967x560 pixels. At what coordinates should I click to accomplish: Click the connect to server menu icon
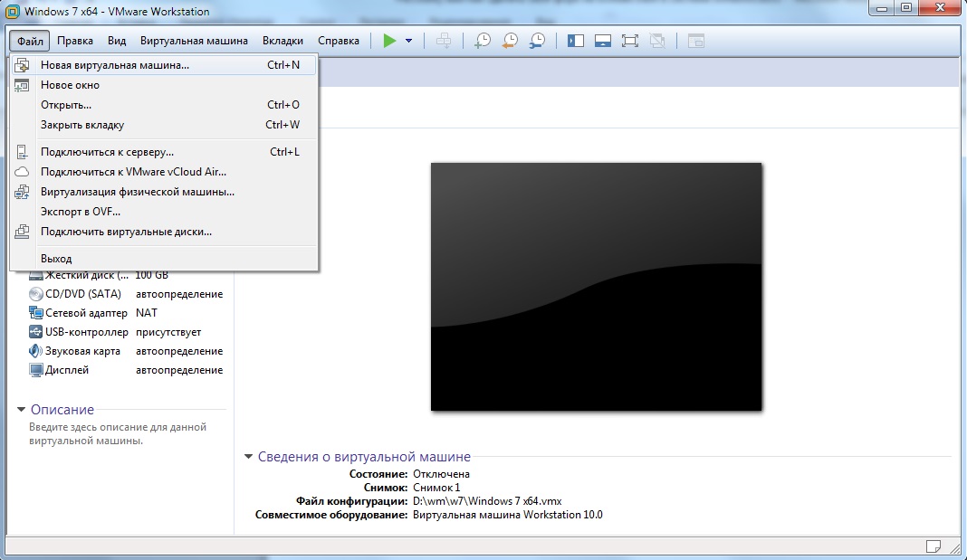click(x=22, y=152)
